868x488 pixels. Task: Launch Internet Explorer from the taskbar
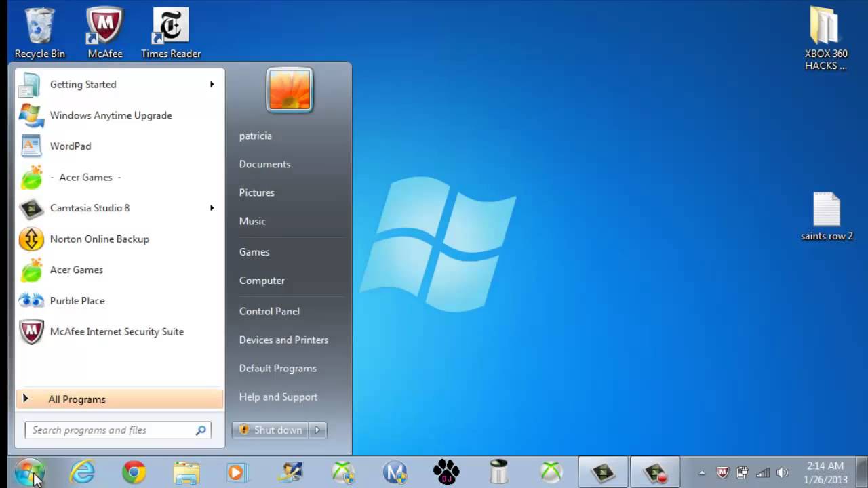point(82,472)
